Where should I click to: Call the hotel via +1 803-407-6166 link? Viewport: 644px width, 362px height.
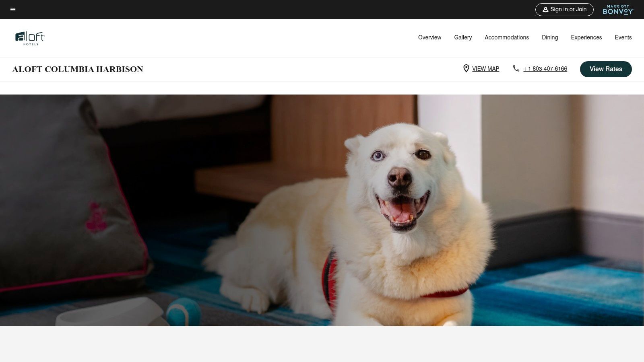(545, 69)
